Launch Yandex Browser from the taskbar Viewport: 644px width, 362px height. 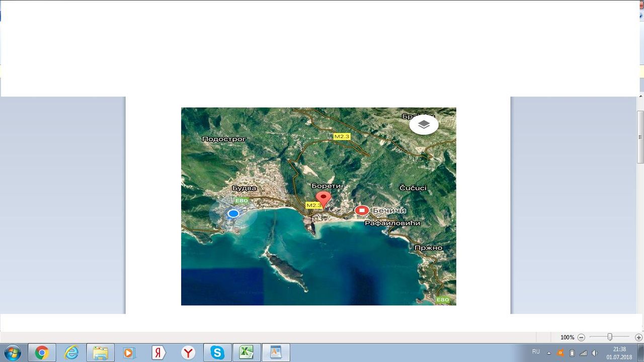pyautogui.click(x=188, y=352)
